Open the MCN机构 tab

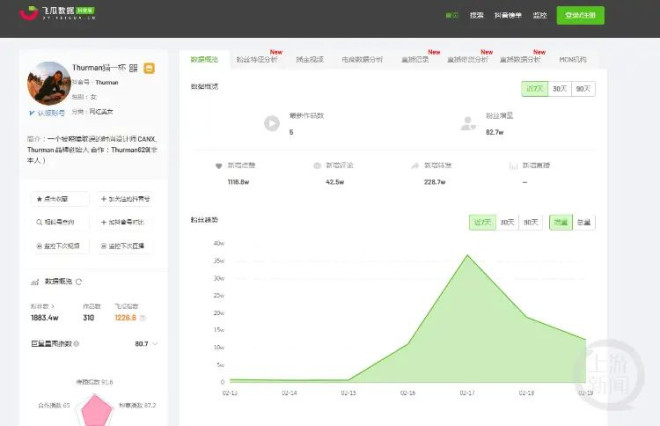pyautogui.click(x=573, y=60)
